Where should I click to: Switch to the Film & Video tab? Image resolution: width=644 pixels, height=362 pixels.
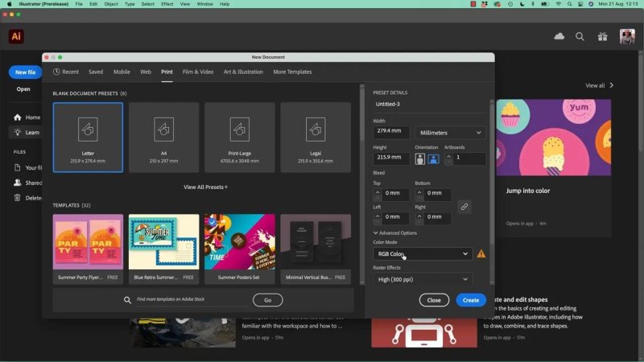click(x=198, y=72)
